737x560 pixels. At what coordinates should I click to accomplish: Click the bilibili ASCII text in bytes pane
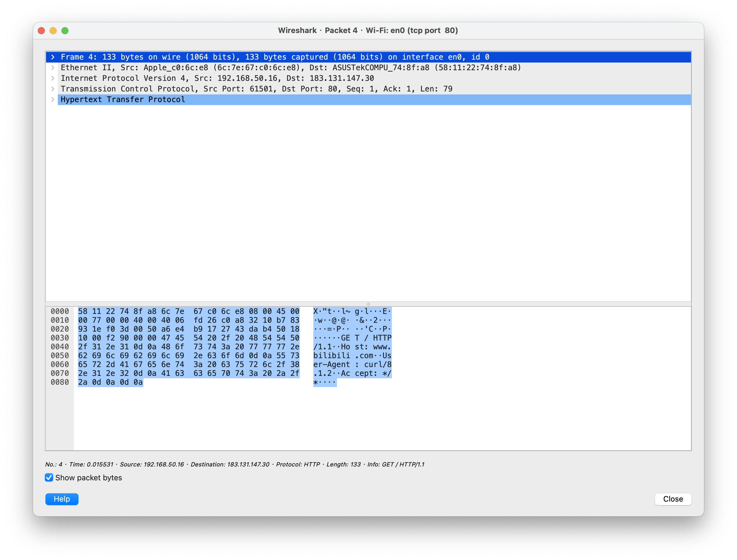pyautogui.click(x=331, y=356)
